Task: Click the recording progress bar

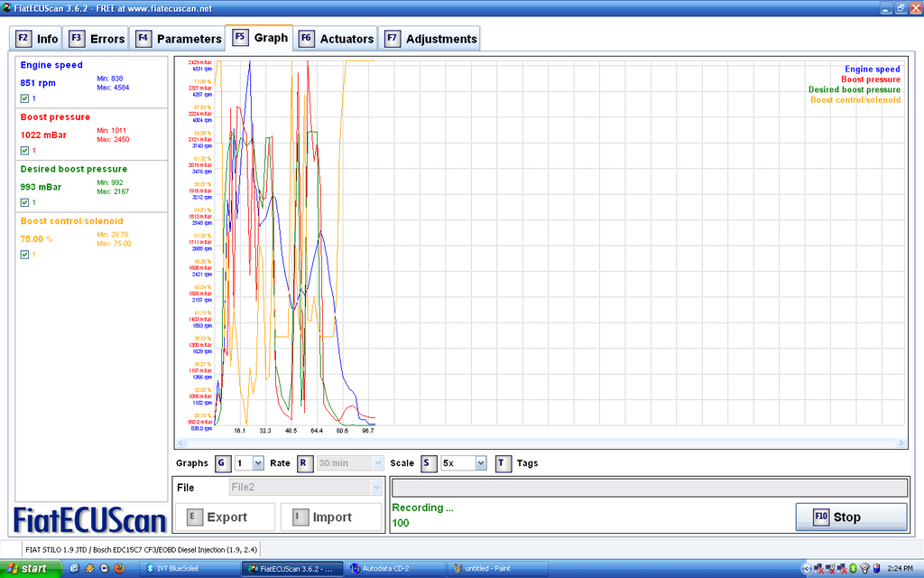Action: [650, 487]
